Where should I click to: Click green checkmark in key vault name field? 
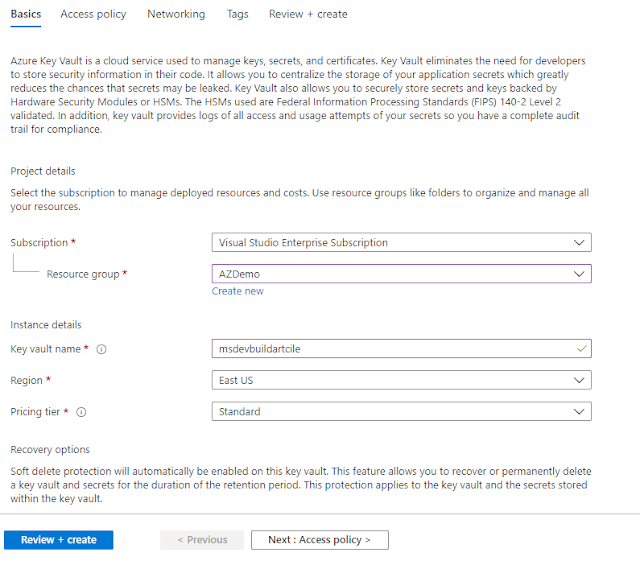pos(578,348)
